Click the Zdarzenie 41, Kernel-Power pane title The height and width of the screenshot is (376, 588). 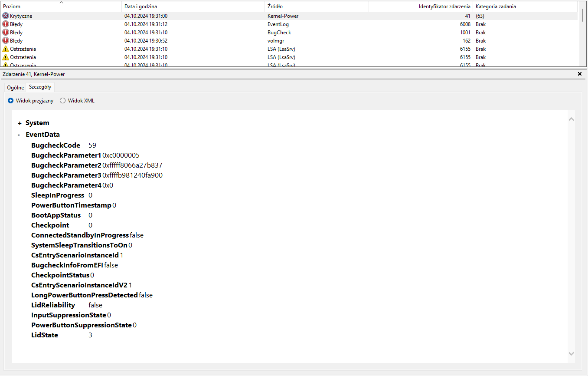34,74
